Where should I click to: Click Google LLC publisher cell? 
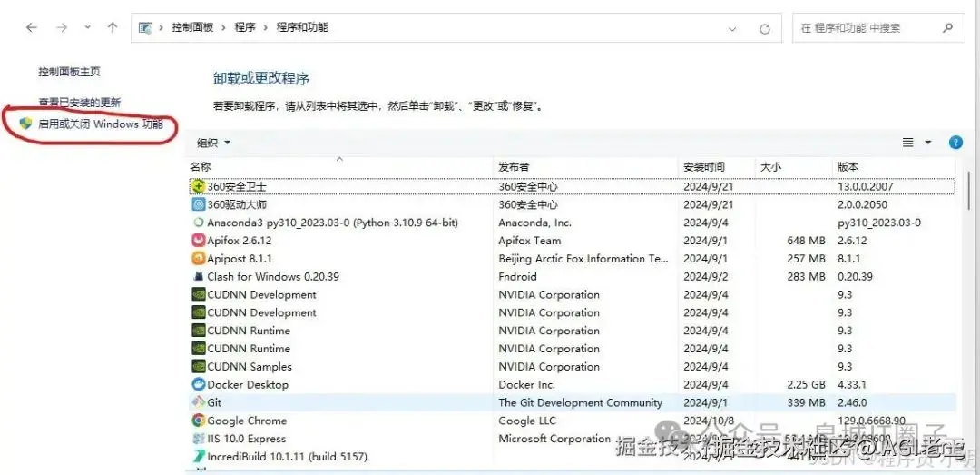tap(527, 421)
